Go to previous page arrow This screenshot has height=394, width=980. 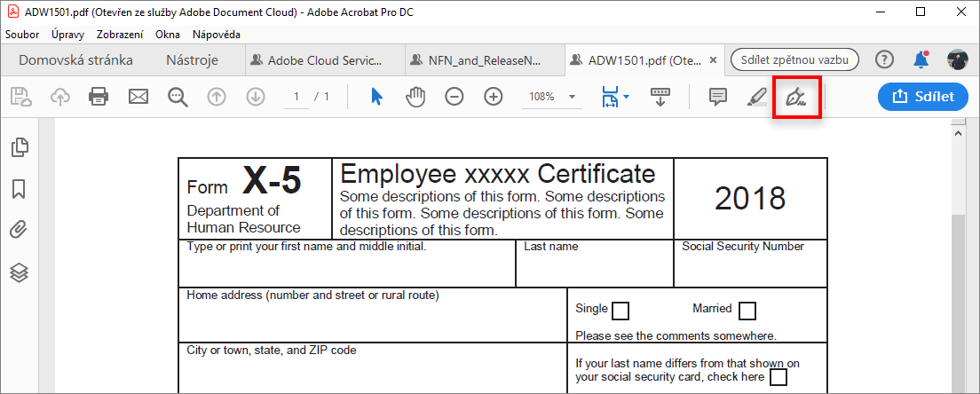217,97
